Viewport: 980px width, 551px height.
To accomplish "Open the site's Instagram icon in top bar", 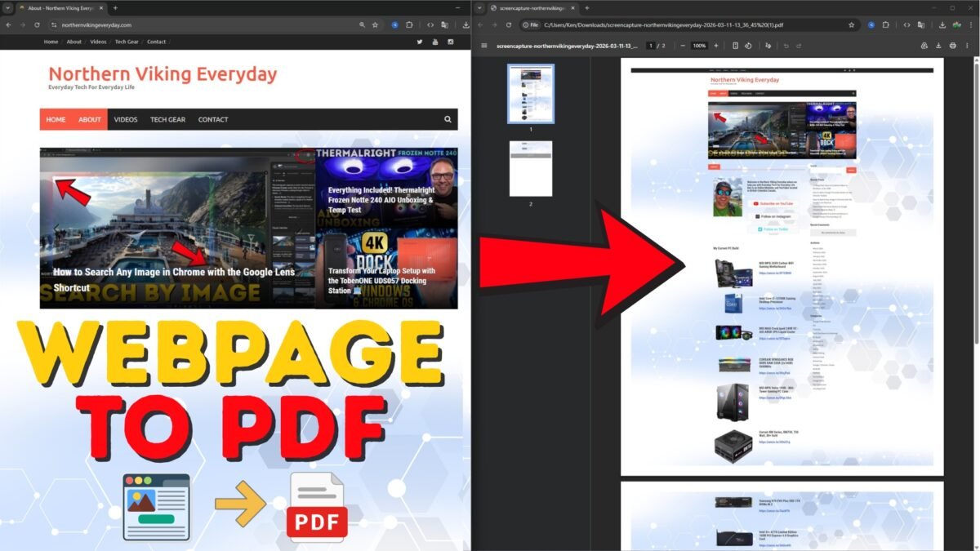I will point(450,42).
